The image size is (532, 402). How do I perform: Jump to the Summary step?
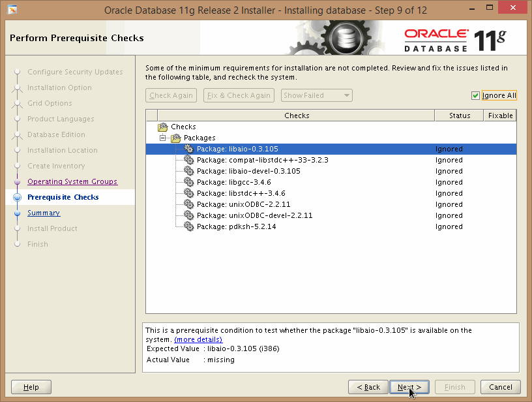44,213
